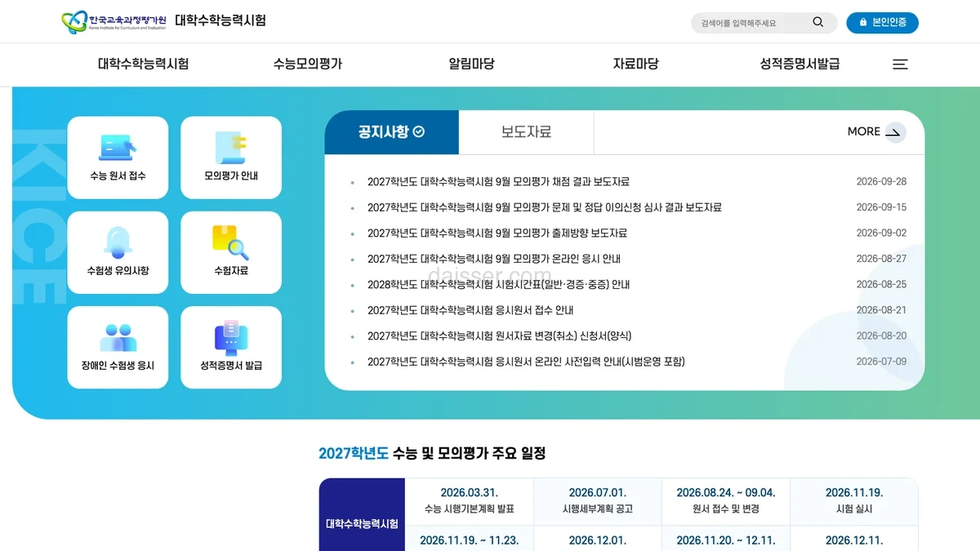Screen dimensions: 980x551
Task: Open 수험자료 folder search icon card
Action: 231,252
